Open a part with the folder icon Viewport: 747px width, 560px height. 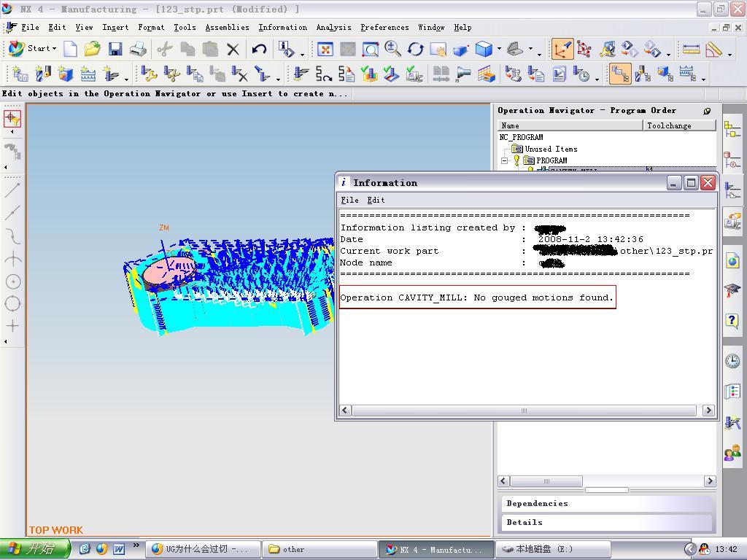pos(92,49)
